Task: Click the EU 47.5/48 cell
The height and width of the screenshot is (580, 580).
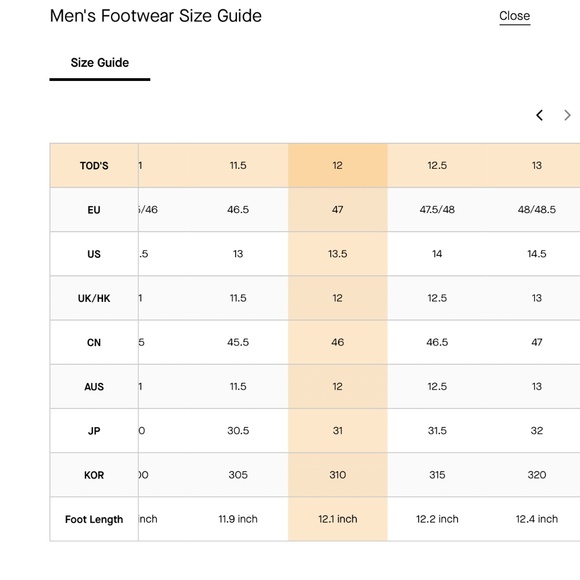Action: 437,210
